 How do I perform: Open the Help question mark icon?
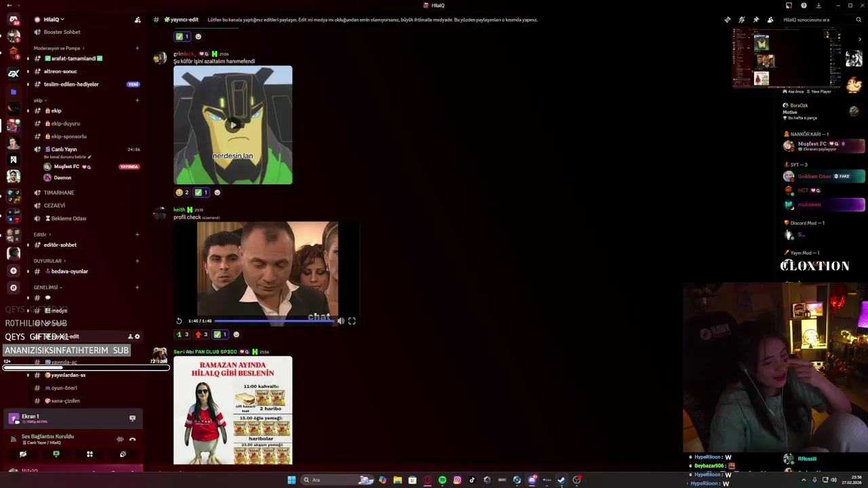point(804,5)
